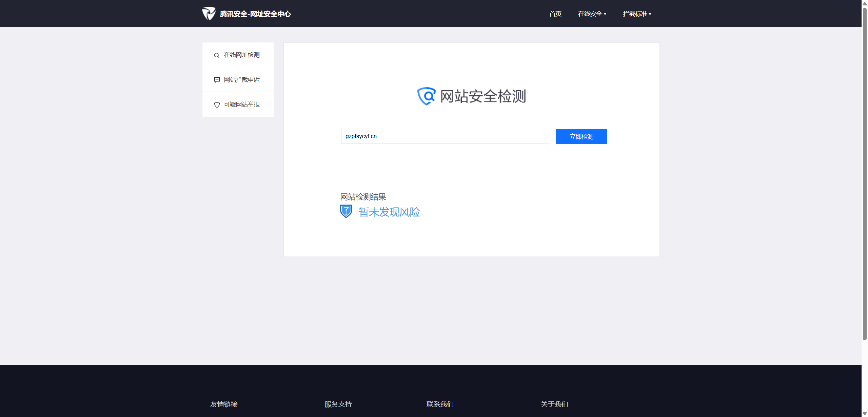868x417 pixels.
Task: Click the magnifier icon beside 在线网址检测
Action: tap(217, 55)
